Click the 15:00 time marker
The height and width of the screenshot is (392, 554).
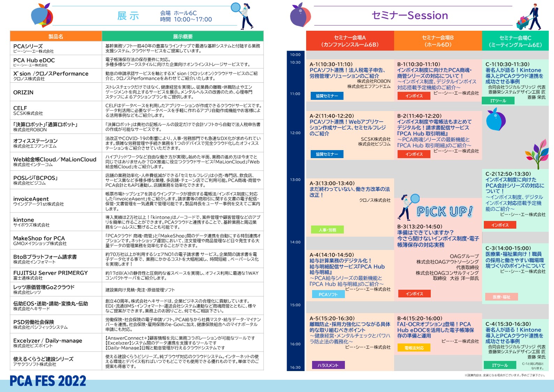click(x=295, y=305)
